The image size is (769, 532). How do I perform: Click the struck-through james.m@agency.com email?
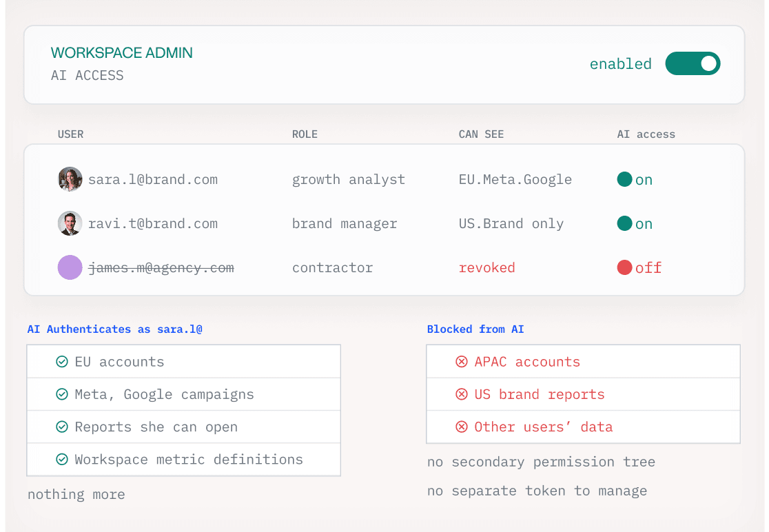point(161,267)
